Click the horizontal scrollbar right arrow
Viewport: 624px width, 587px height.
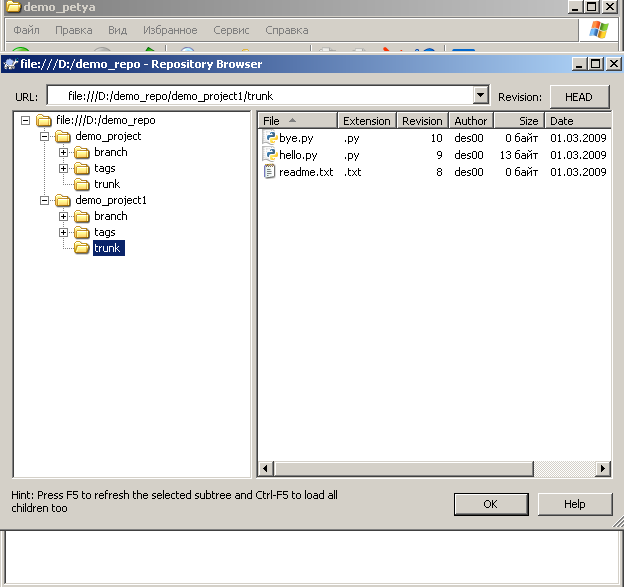click(x=603, y=468)
